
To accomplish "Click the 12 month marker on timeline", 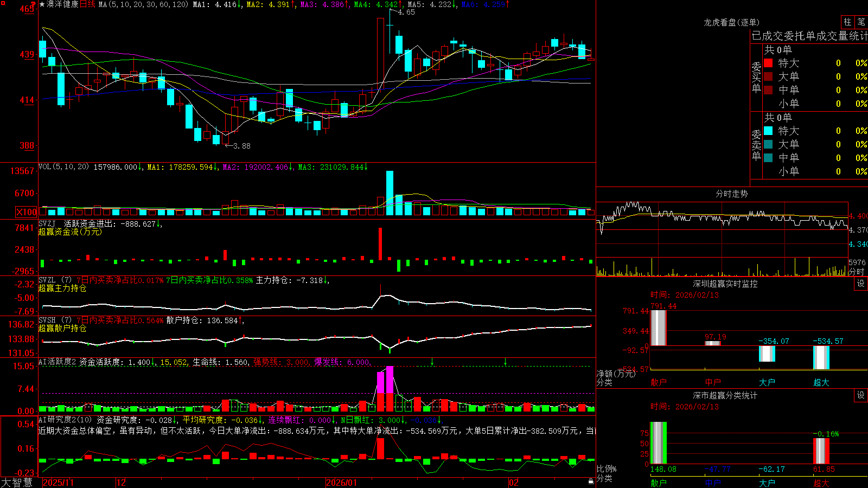I will click(121, 483).
